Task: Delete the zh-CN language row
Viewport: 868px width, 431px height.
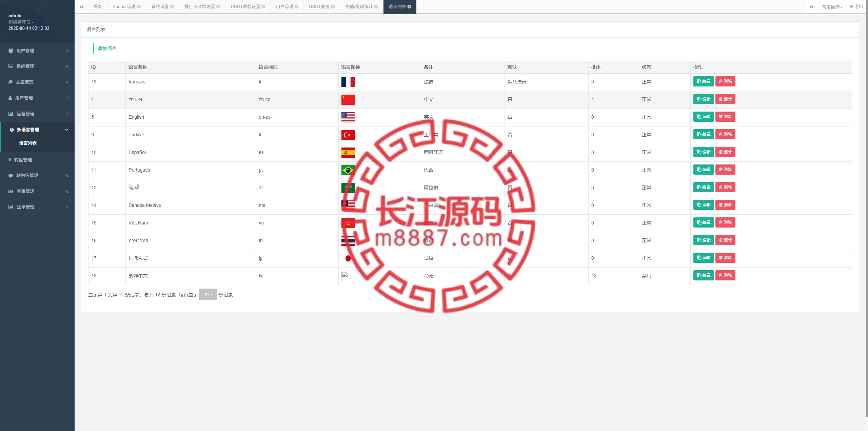Action: [x=725, y=99]
